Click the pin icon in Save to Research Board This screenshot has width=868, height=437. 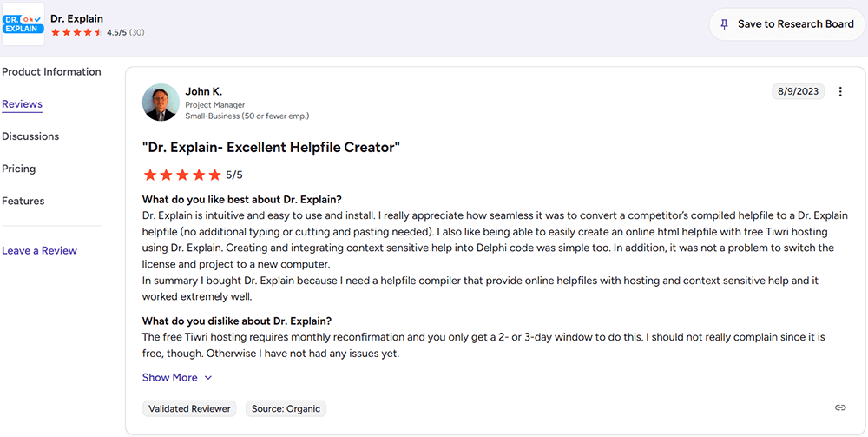724,24
